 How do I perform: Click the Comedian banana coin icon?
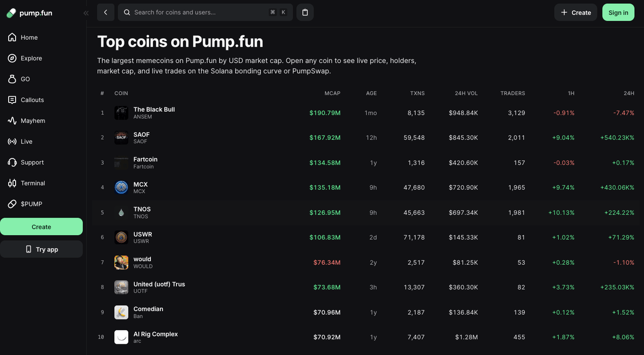coord(121,313)
